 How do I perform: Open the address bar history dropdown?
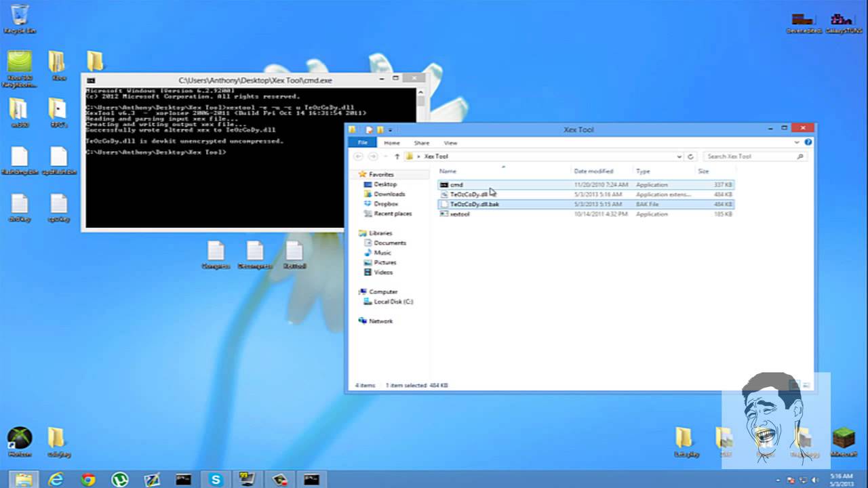pyautogui.click(x=679, y=157)
